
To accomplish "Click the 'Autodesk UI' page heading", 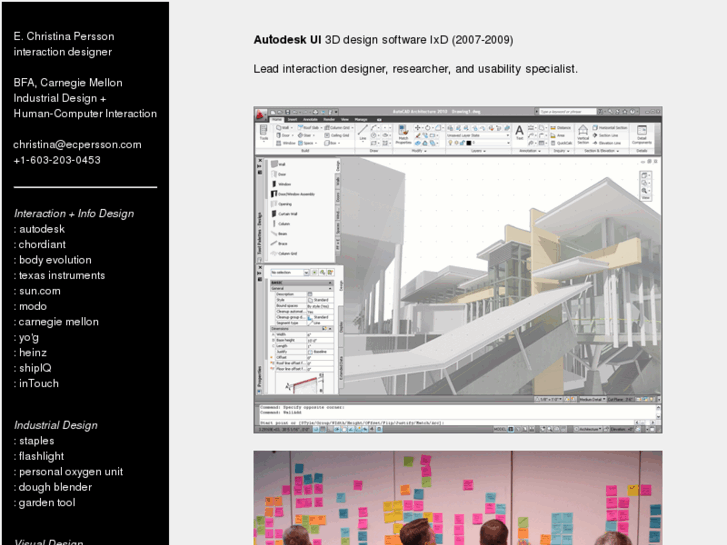I will click(287, 40).
